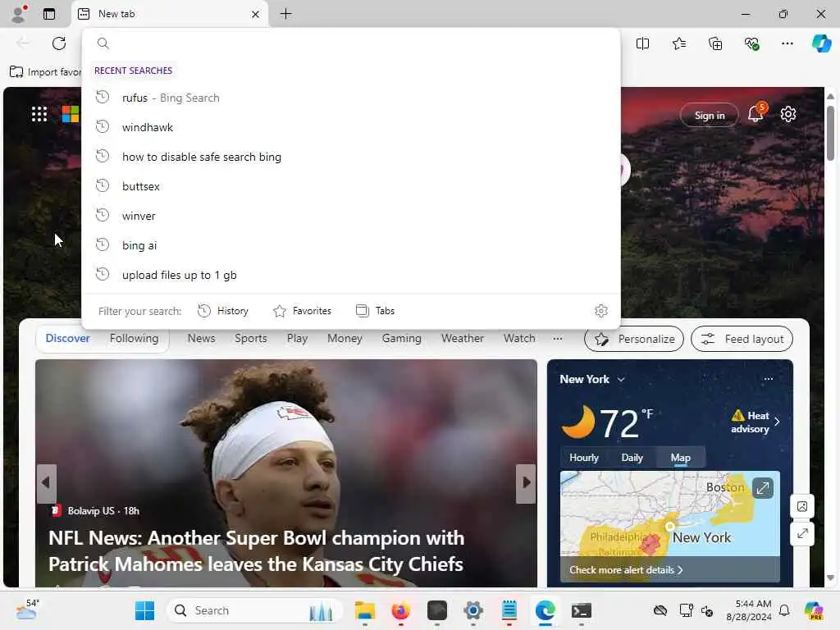Click the background image info icon
Image resolution: width=840 pixels, height=630 pixels.
(802, 506)
